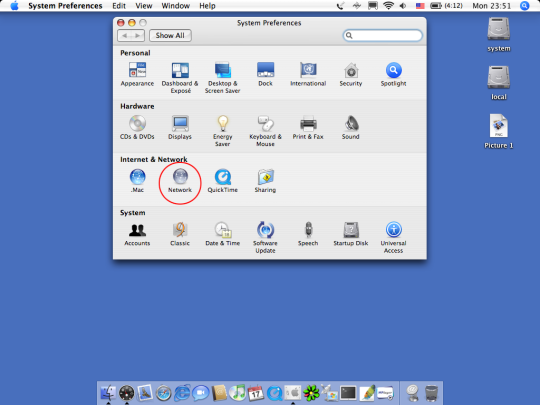Open the Apple menu
The image size is (540, 405).
(x=14, y=6)
